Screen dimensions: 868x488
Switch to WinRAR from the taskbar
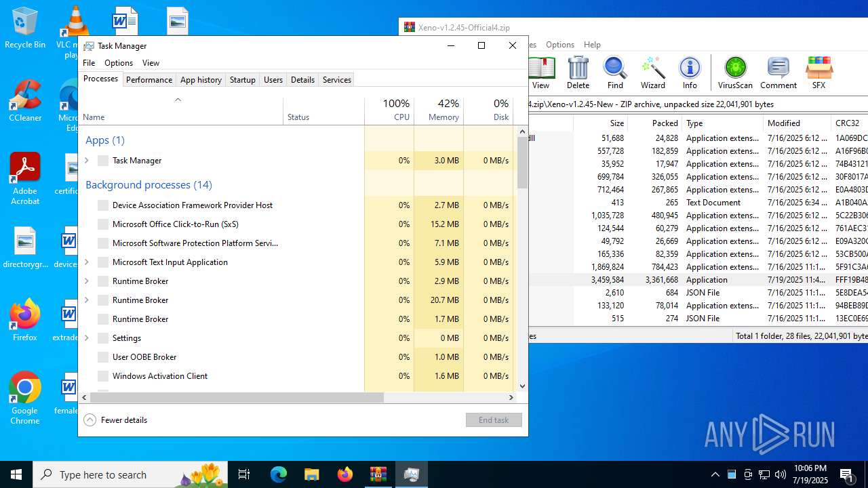[x=378, y=474]
